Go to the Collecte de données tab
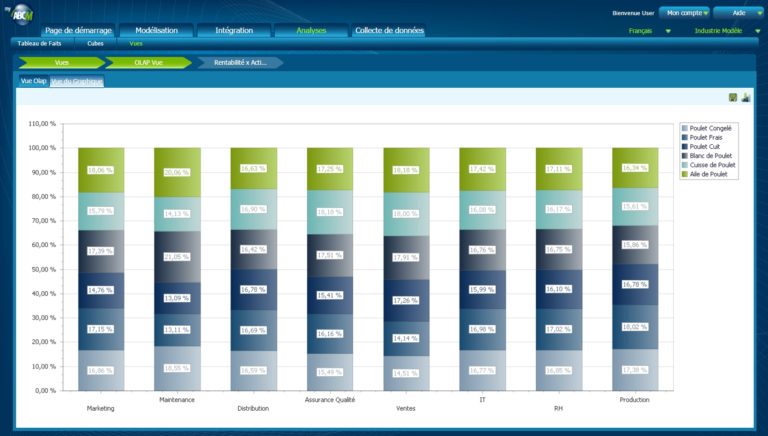Viewport: 768px width, 436px height. click(x=389, y=31)
